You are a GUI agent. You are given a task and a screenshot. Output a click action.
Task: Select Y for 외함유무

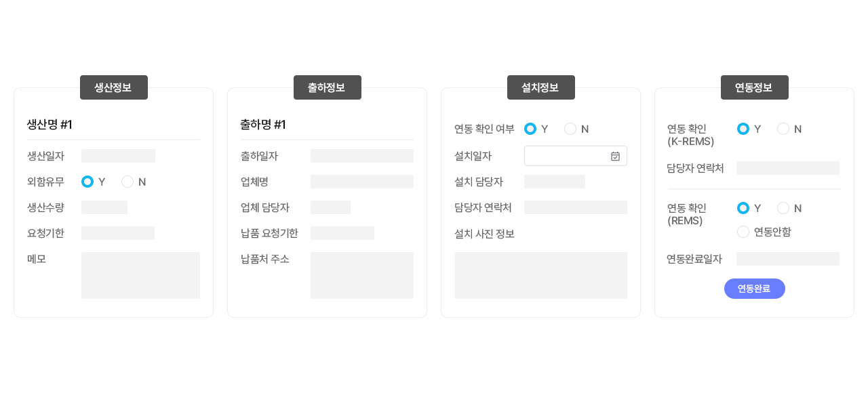87,182
